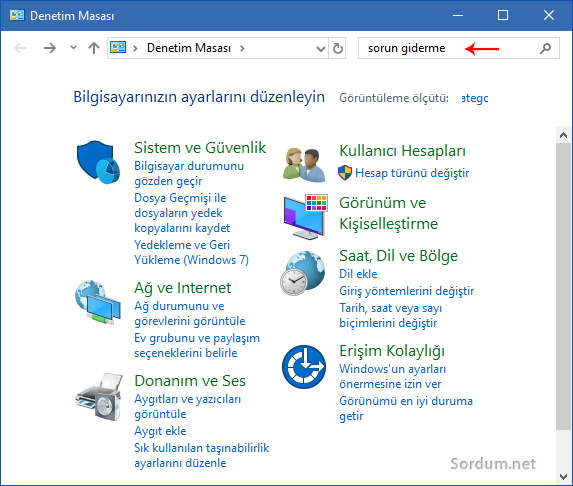
Task: Click the Aygıt ekle link
Action: tap(160, 431)
